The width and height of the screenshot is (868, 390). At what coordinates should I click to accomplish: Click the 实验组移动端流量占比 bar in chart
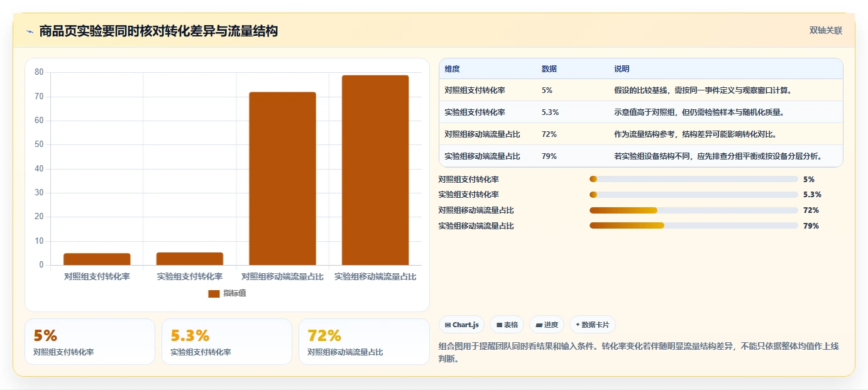pyautogui.click(x=375, y=170)
